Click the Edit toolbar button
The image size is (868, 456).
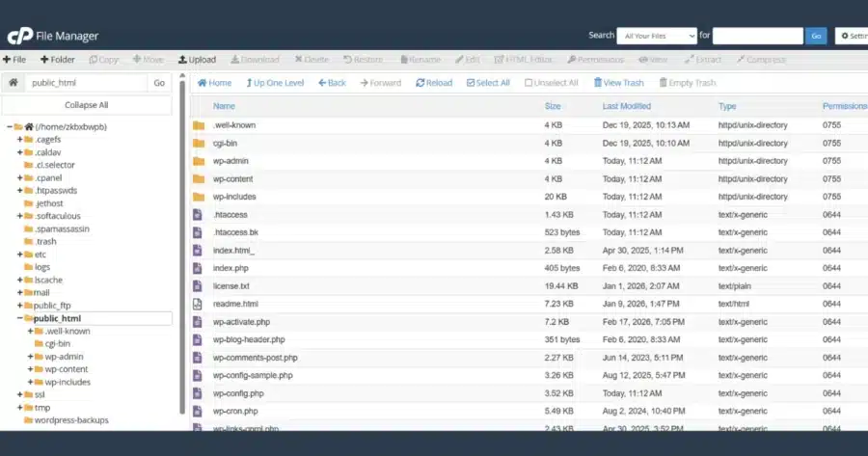point(467,59)
